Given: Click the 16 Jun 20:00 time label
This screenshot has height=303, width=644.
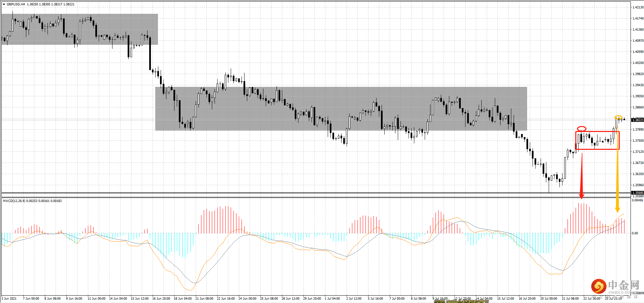Looking at the screenshot, I should click(x=161, y=299).
